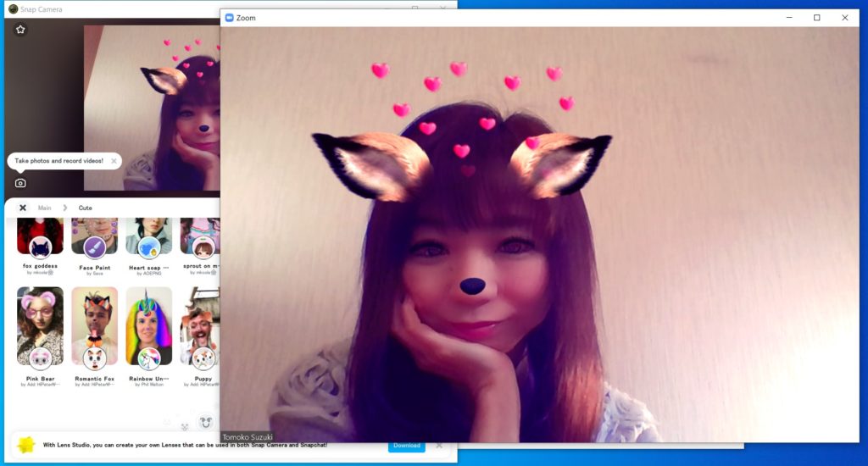This screenshot has width=868, height=466.
Task: Go back to Main breadcrumb
Action: coord(44,208)
